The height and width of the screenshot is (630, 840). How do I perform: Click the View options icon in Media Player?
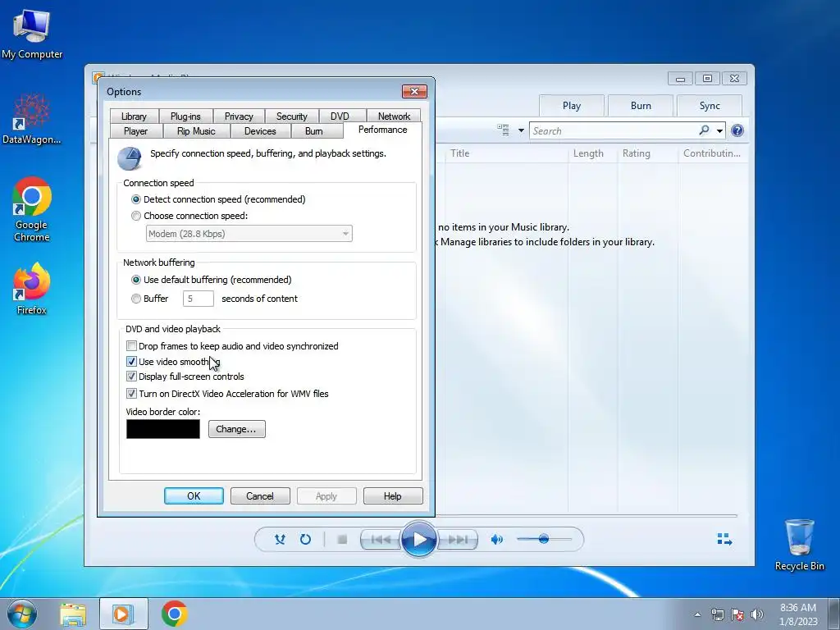503,130
